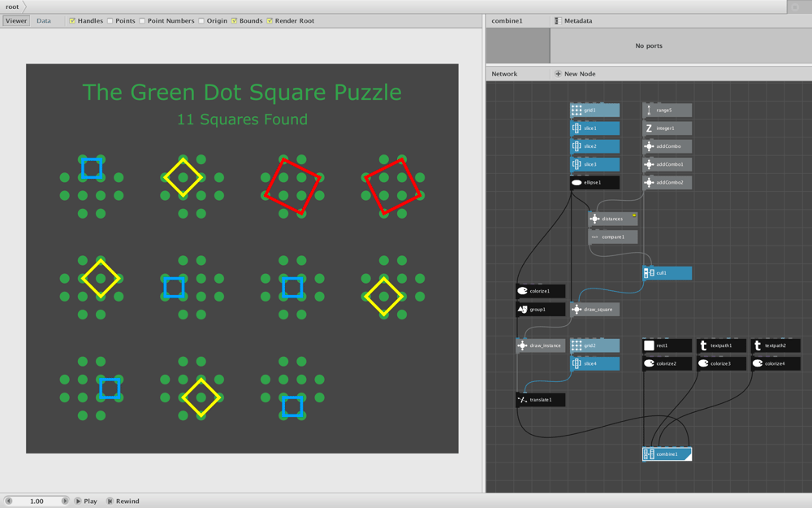Click the root breadcrumb
The height and width of the screenshot is (508, 812).
click(12, 7)
